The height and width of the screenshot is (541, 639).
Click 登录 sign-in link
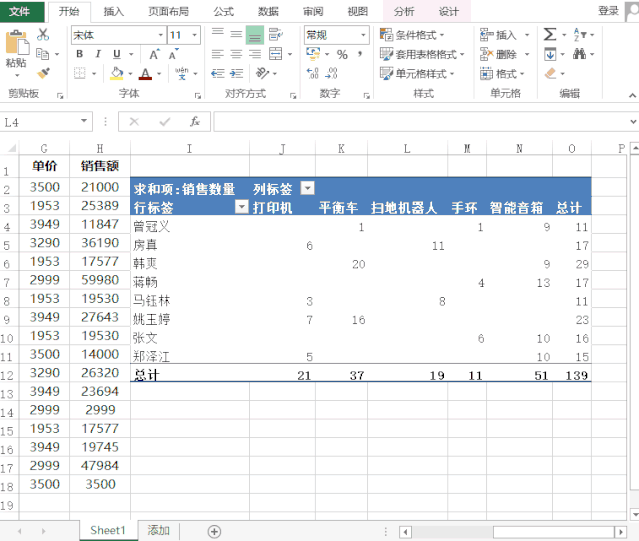608,11
